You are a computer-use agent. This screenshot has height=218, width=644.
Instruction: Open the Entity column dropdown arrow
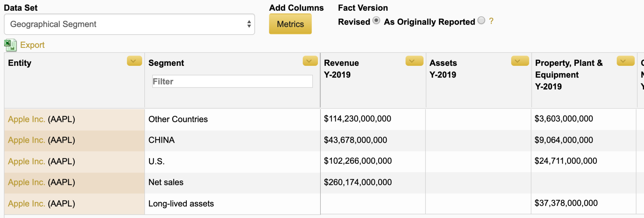tap(134, 61)
